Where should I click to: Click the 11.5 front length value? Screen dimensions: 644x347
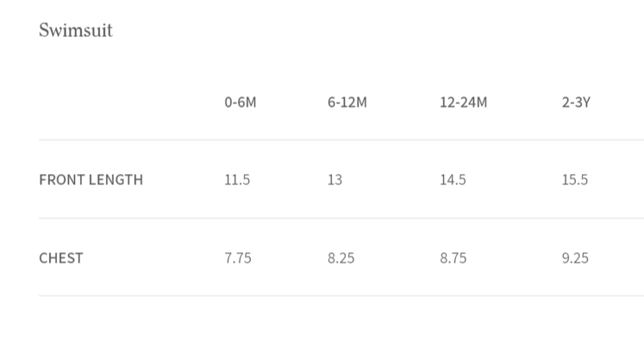click(237, 179)
